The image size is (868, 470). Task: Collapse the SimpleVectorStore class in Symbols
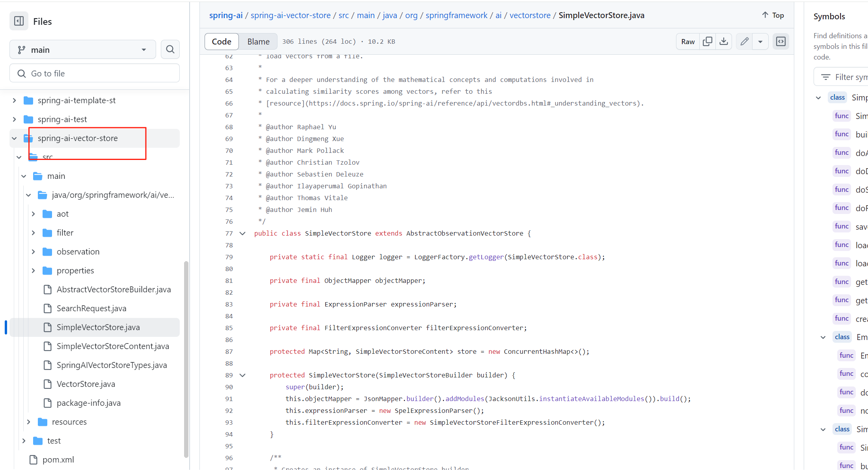point(819,97)
